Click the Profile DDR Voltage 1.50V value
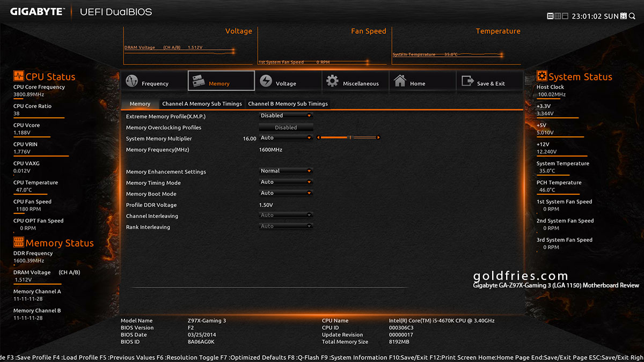644x362 pixels. coord(266,205)
